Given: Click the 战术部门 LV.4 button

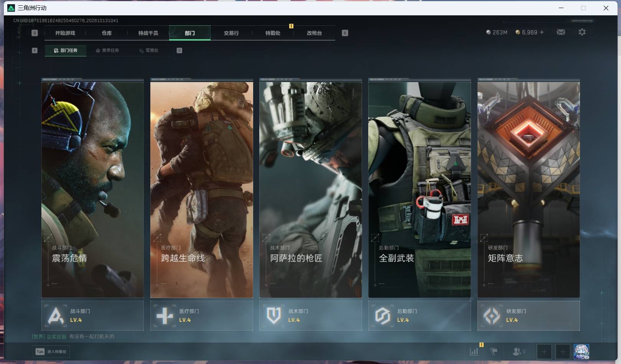Looking at the screenshot, I should pyautogui.click(x=310, y=316).
